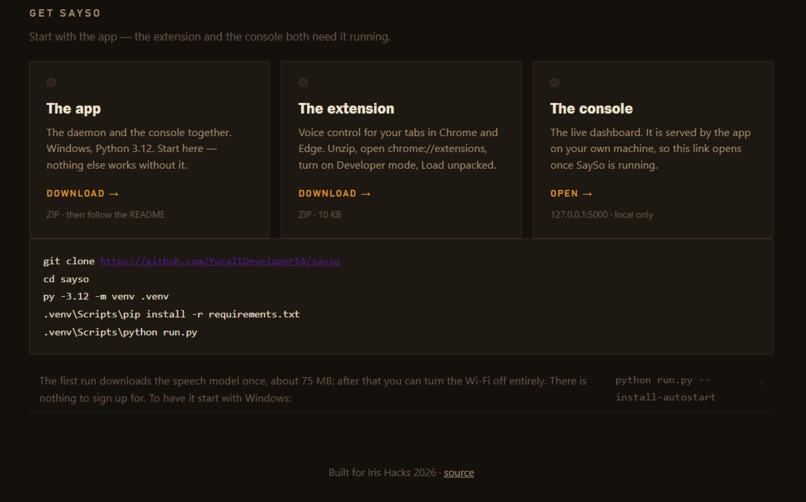Click the 'GET SAYSO' section heading

coord(65,13)
